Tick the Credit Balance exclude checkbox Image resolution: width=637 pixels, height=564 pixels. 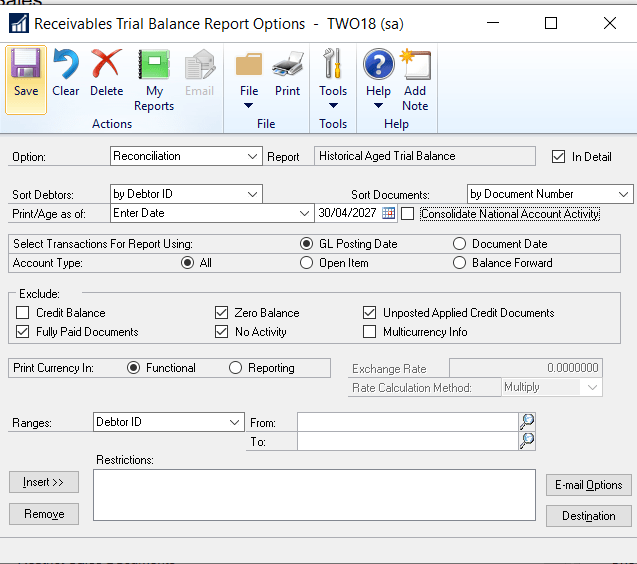23,313
